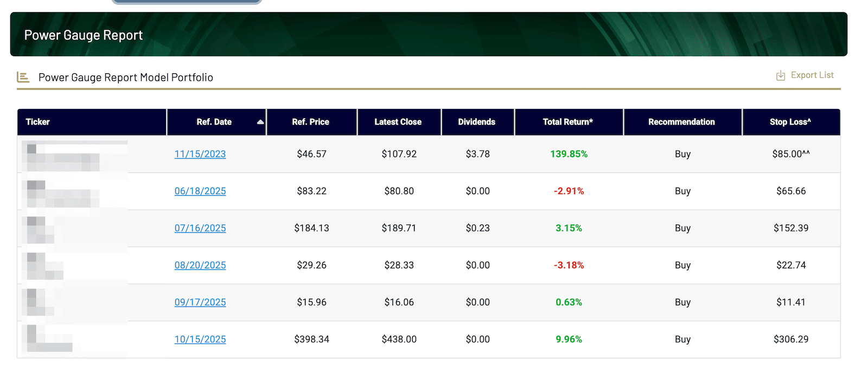Click the Model Portfolio chart icon

pos(23,77)
